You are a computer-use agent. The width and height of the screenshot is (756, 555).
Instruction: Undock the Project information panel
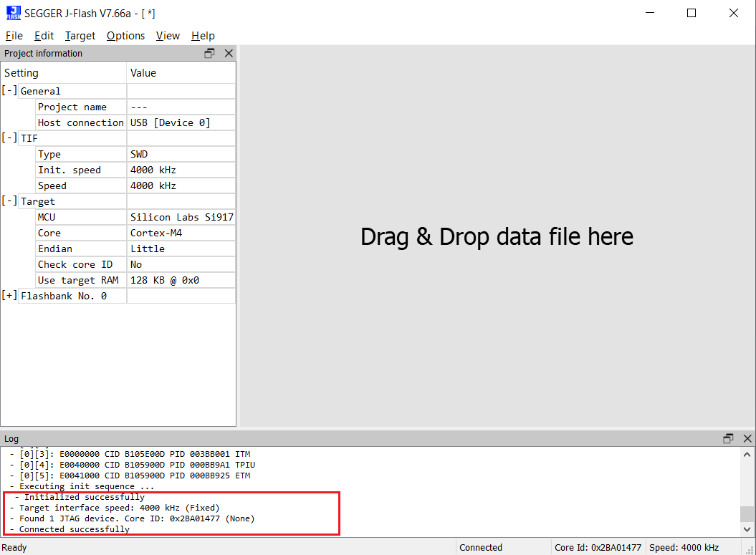pyautogui.click(x=209, y=54)
